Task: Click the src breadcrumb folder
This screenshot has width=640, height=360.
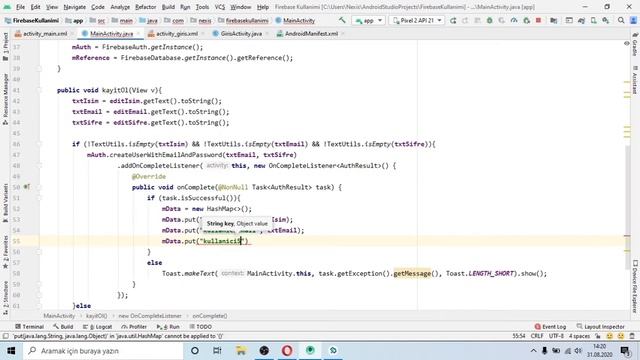Action: pos(98,20)
